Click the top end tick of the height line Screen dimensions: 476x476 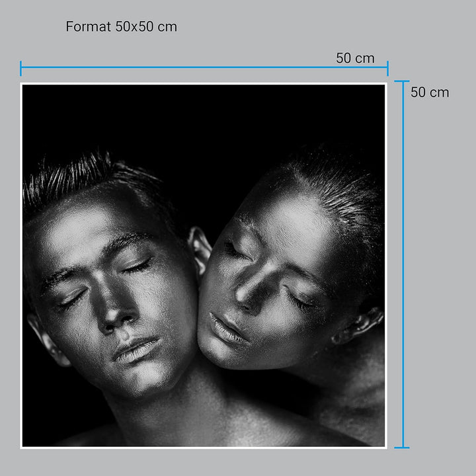pyautogui.click(x=402, y=81)
